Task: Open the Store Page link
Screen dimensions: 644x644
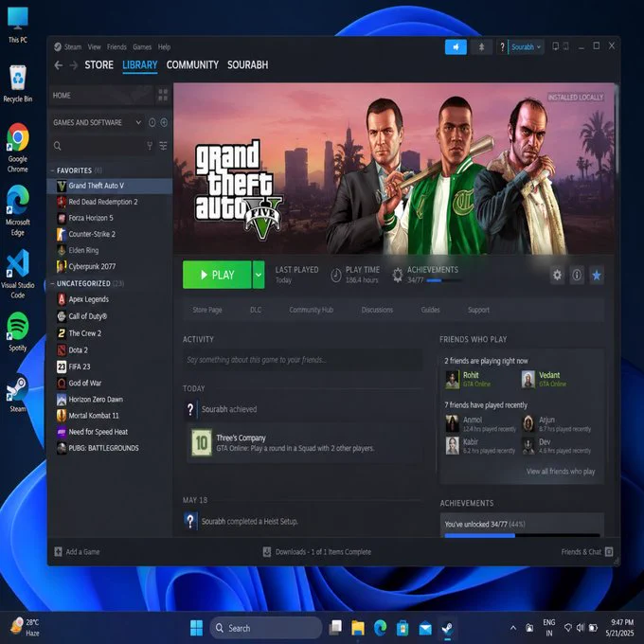Action: point(207,310)
